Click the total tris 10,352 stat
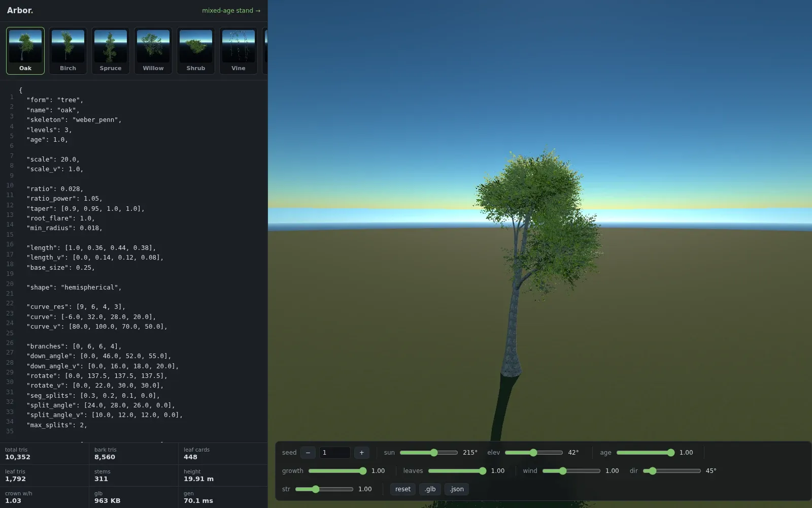 click(x=44, y=454)
